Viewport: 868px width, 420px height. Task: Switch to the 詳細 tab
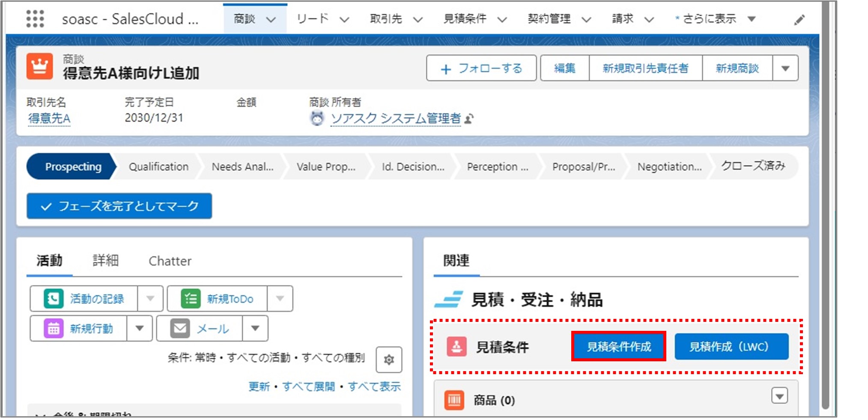tap(105, 261)
